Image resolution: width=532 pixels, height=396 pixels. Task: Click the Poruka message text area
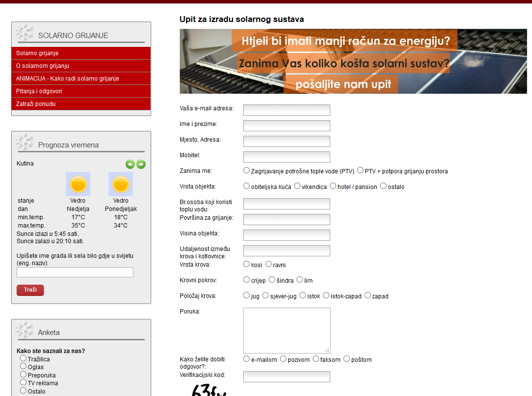(286, 330)
